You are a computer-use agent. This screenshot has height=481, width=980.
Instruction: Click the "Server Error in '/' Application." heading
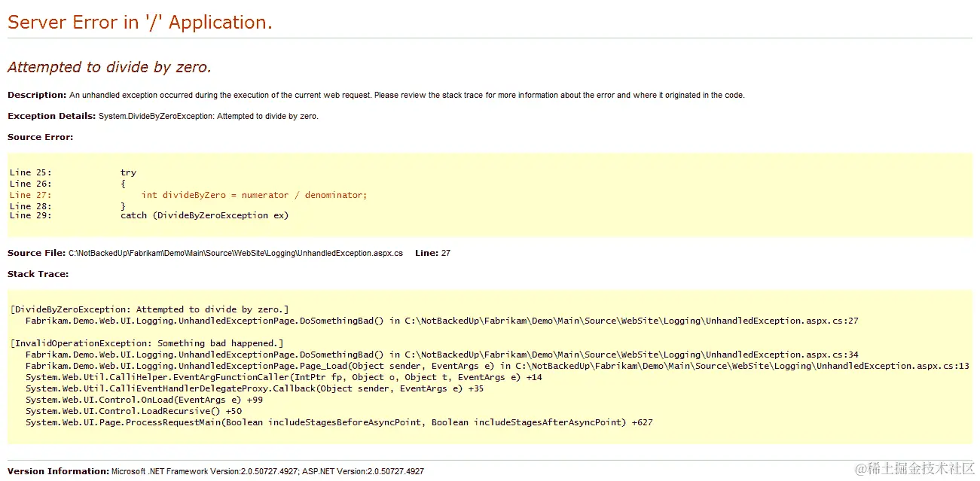click(x=140, y=23)
